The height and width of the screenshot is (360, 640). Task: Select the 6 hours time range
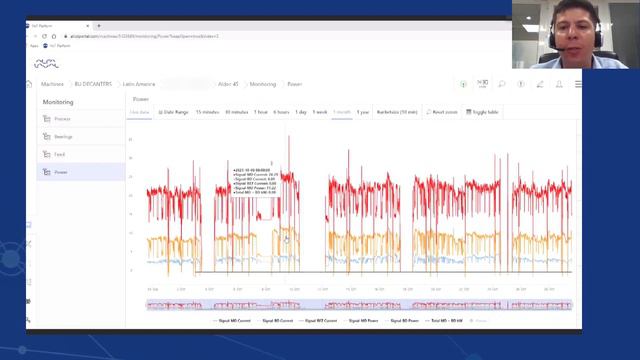click(281, 112)
